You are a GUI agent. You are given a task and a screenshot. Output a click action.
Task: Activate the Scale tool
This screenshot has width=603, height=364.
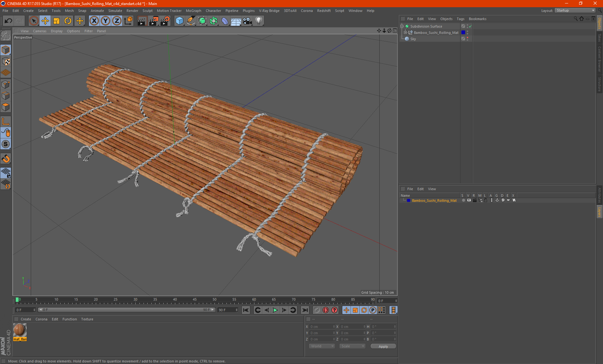pos(57,21)
